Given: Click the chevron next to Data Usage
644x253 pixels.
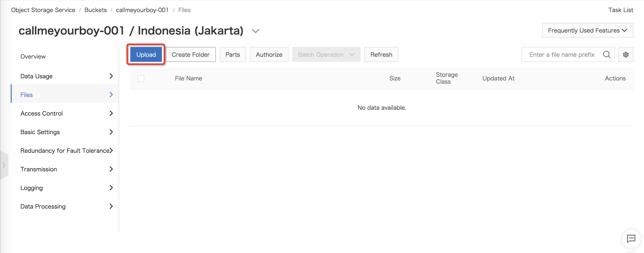Looking at the screenshot, I should [111, 76].
